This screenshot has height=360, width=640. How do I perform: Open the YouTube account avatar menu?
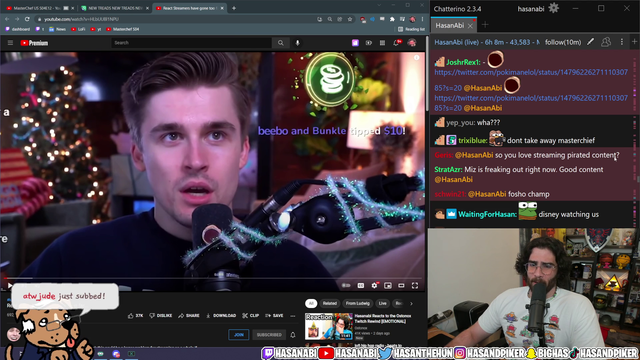[x=412, y=42]
